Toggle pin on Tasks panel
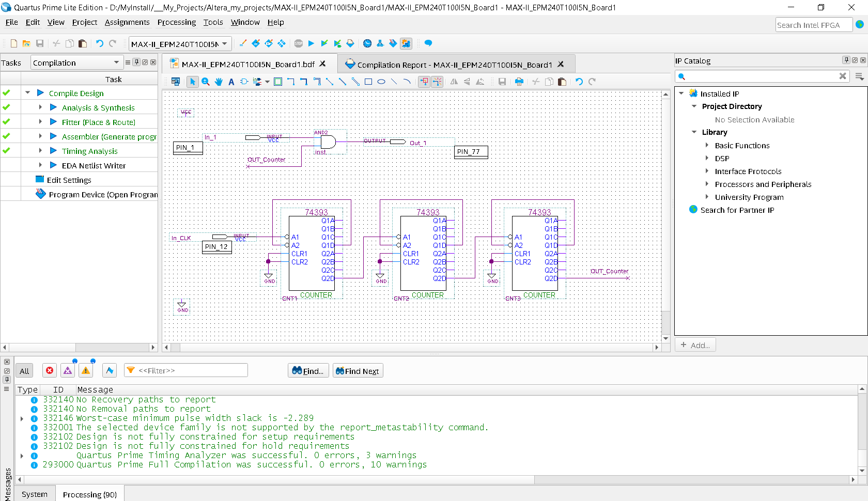This screenshot has width=868, height=501. tap(136, 62)
